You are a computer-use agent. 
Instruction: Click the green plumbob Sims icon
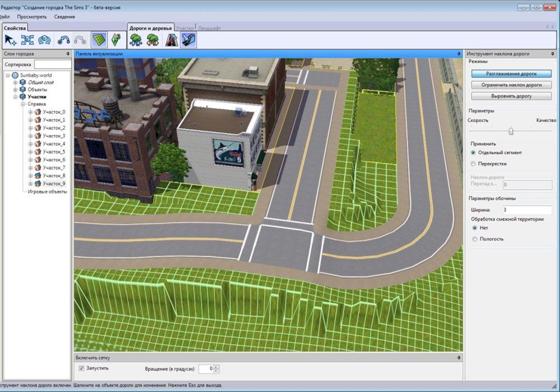pos(116,40)
